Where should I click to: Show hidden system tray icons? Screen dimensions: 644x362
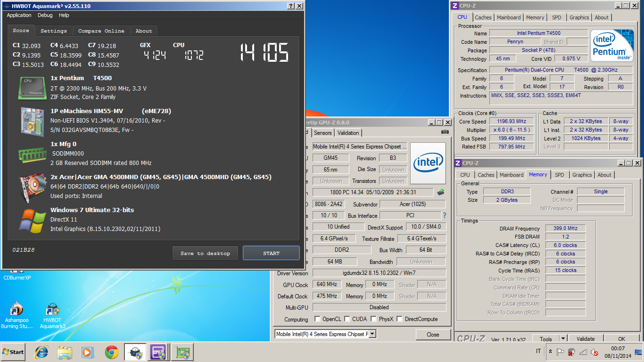[x=550, y=352]
